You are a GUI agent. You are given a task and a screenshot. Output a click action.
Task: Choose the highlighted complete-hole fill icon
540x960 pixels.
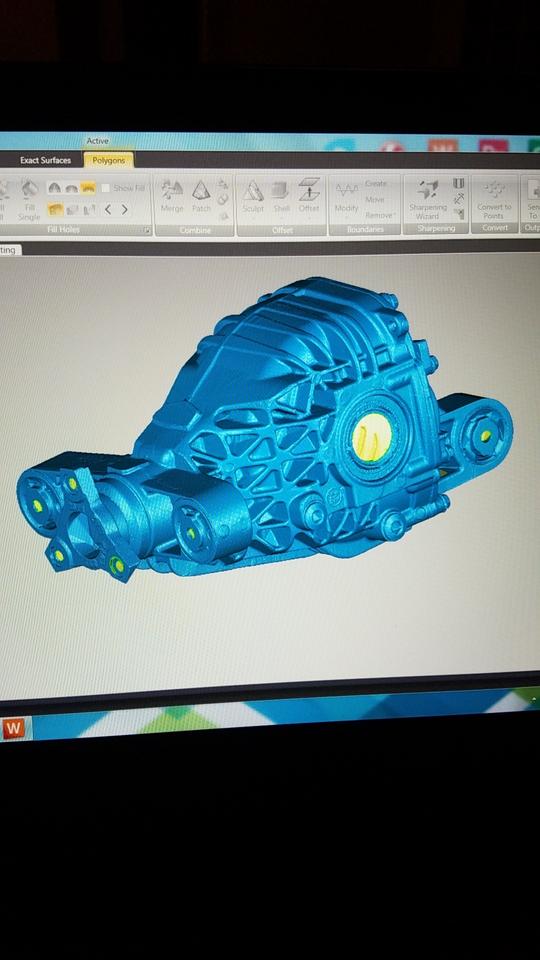(x=56, y=210)
